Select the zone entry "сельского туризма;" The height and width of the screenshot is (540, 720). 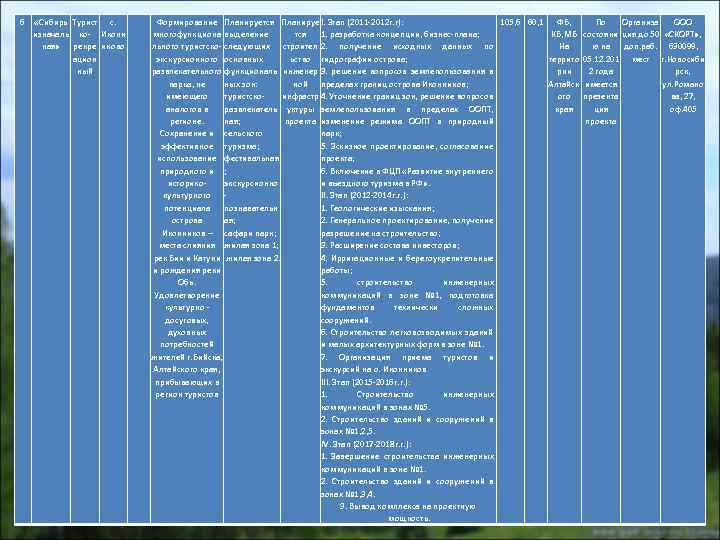(243, 140)
